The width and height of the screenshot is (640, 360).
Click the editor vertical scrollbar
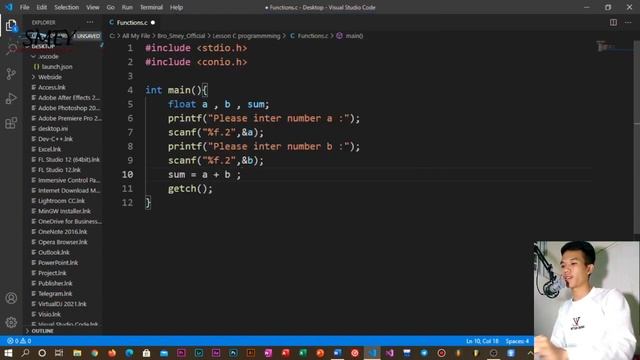(636, 137)
